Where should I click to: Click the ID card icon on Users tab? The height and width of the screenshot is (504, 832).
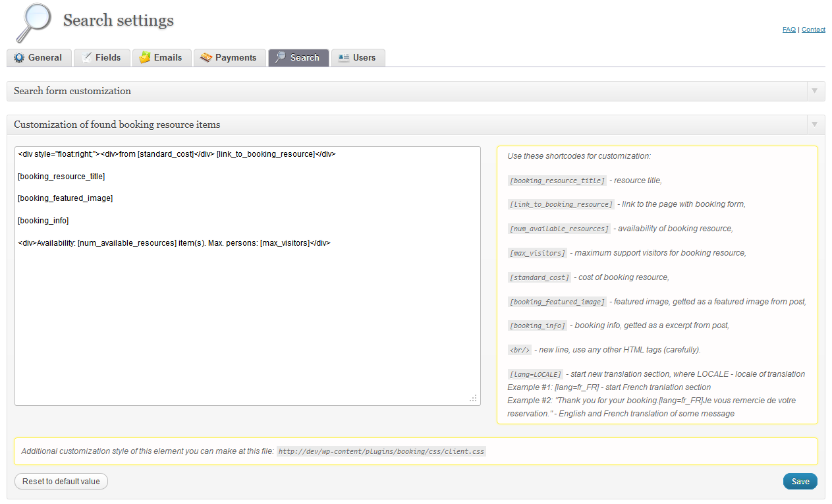(343, 58)
